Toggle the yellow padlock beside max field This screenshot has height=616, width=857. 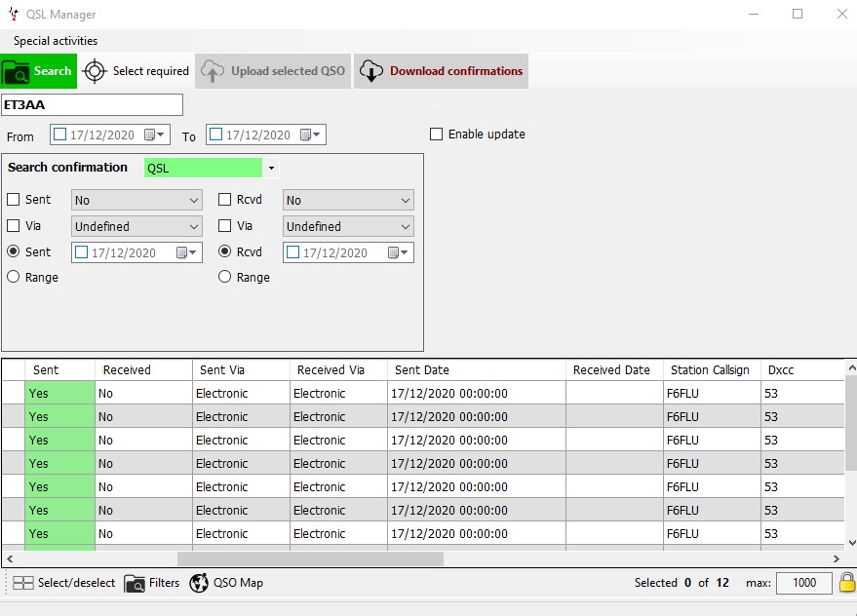point(847,583)
